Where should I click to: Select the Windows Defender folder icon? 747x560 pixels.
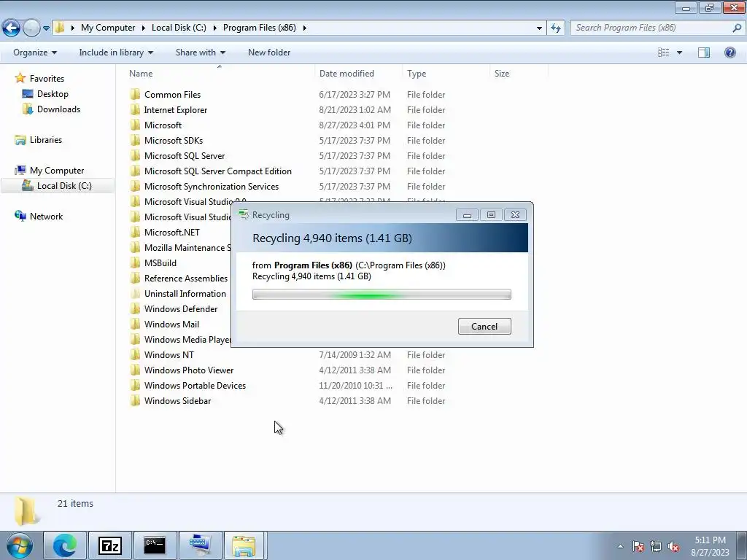(135, 308)
